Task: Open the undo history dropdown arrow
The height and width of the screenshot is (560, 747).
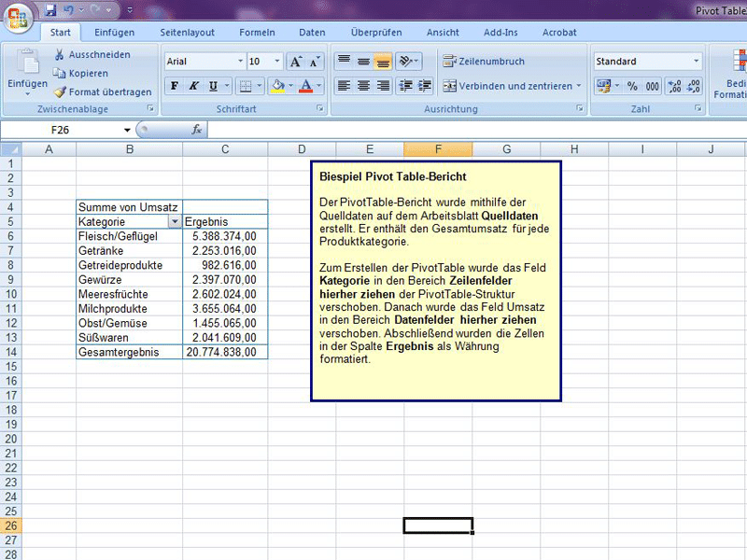Action: (x=81, y=9)
